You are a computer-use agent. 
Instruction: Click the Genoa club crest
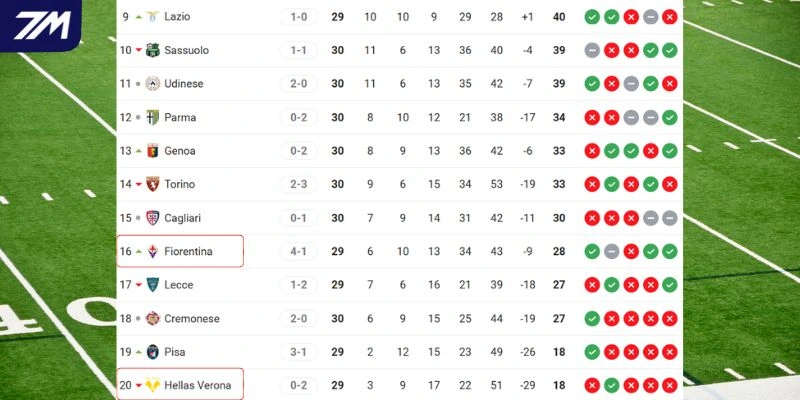(153, 151)
